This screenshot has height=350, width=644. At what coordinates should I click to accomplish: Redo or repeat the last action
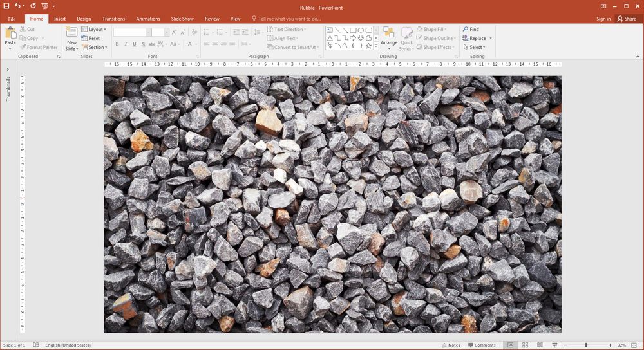pyautogui.click(x=33, y=6)
